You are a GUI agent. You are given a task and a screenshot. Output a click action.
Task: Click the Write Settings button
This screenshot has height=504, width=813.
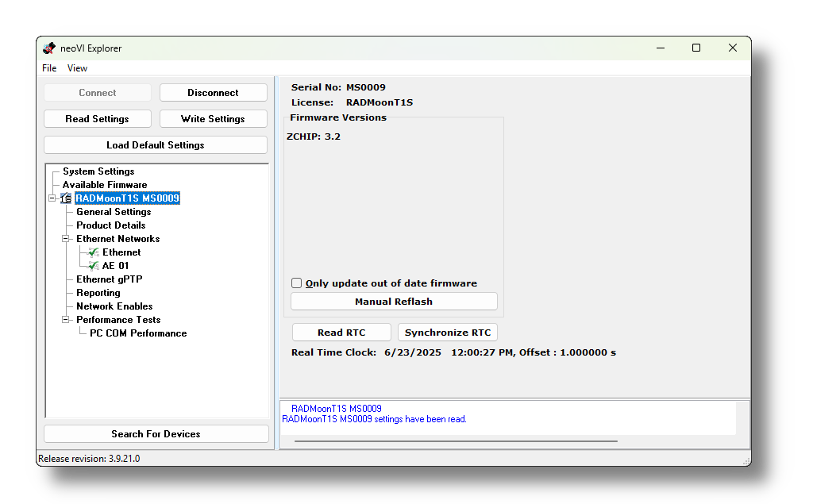tap(213, 119)
